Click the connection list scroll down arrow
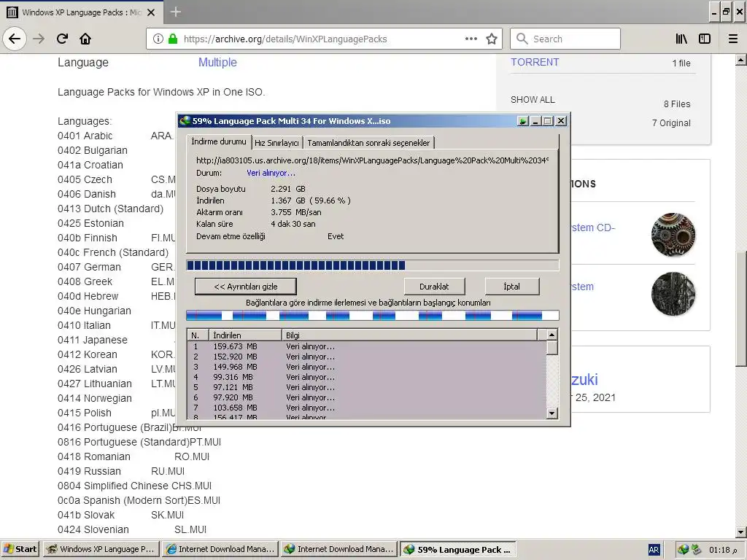 coord(551,413)
